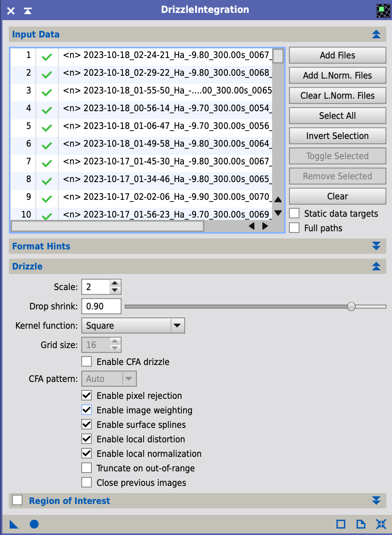Enable Static data targets checkbox
The image size is (392, 535).
click(x=294, y=213)
